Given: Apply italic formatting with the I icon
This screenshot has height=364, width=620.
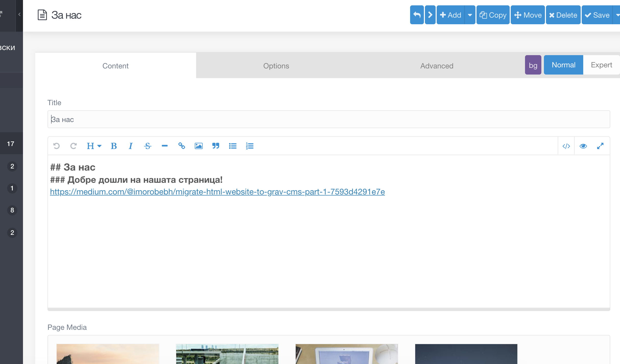Looking at the screenshot, I should pyautogui.click(x=130, y=146).
